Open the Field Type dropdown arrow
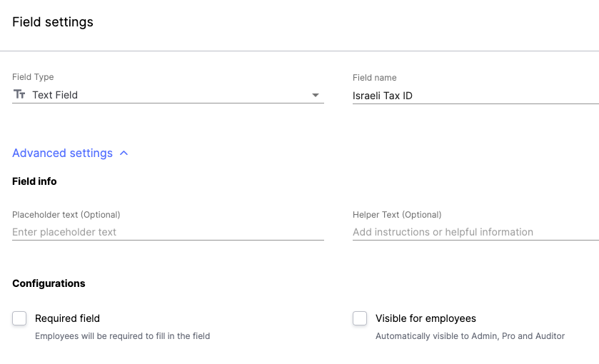The width and height of the screenshot is (599, 364). [315, 95]
